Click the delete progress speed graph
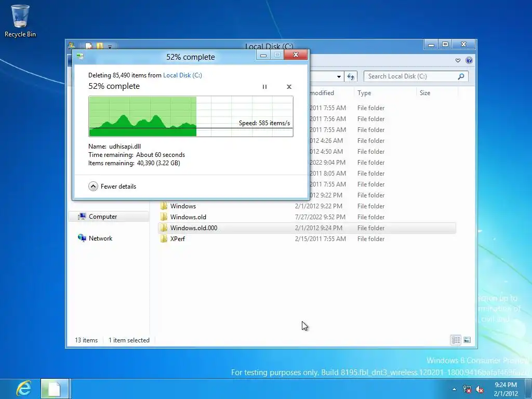 point(191,116)
